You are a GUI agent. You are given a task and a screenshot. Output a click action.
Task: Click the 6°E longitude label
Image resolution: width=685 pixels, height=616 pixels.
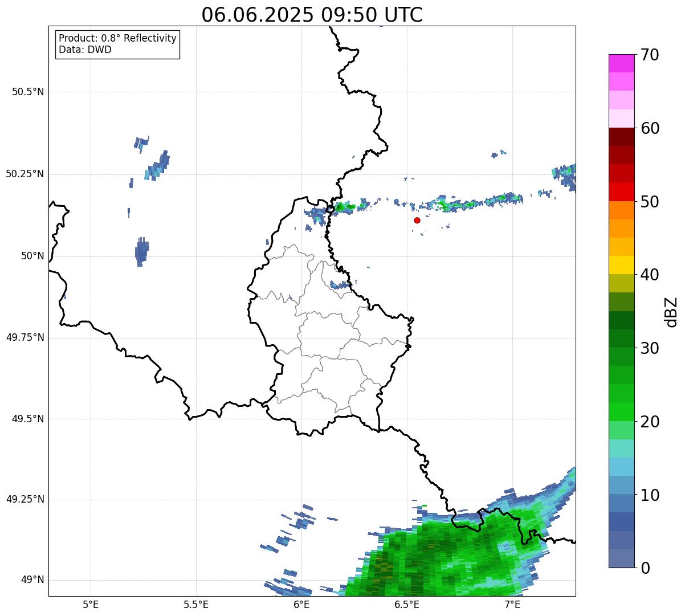(x=301, y=605)
